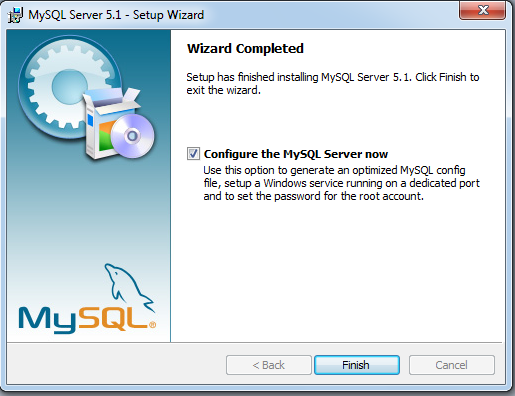The image size is (515, 396).
Task: Click the gear wheel graphic
Action: point(68,87)
